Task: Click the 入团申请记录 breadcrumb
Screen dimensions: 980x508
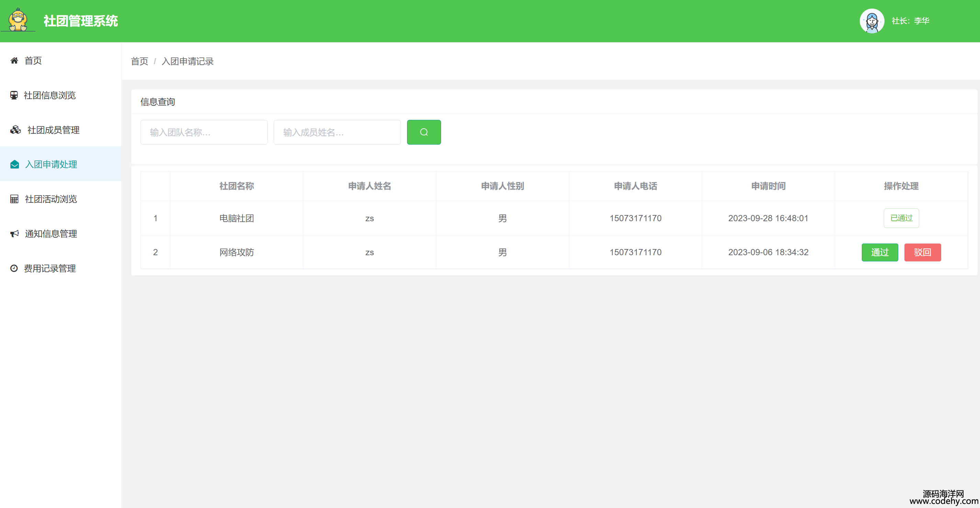Action: (x=188, y=61)
